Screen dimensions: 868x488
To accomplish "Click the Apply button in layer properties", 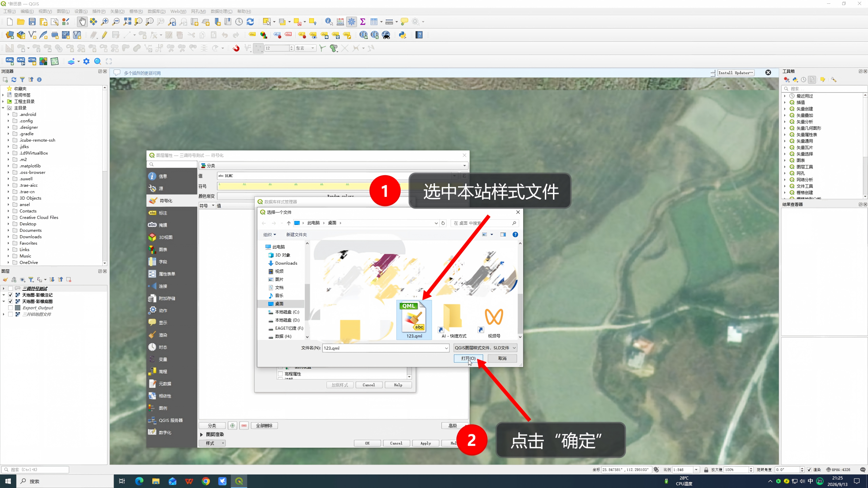I will pyautogui.click(x=426, y=443).
